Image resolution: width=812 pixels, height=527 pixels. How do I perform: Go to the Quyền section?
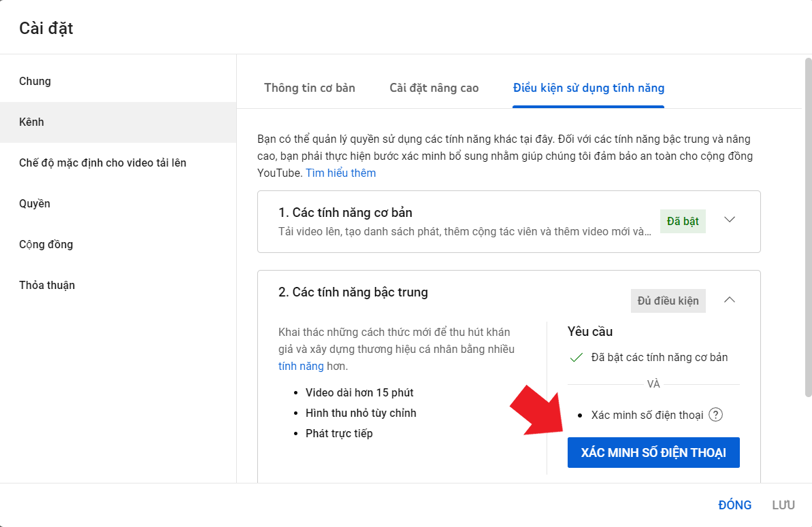35,204
